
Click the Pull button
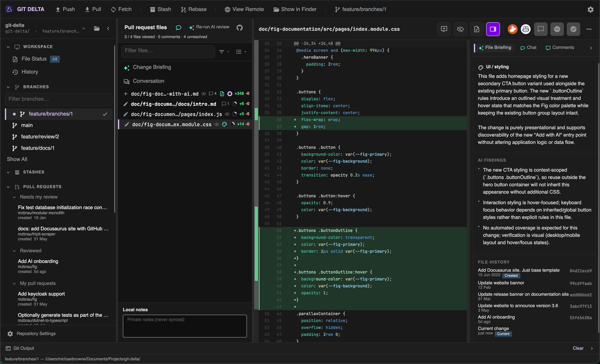click(x=93, y=9)
